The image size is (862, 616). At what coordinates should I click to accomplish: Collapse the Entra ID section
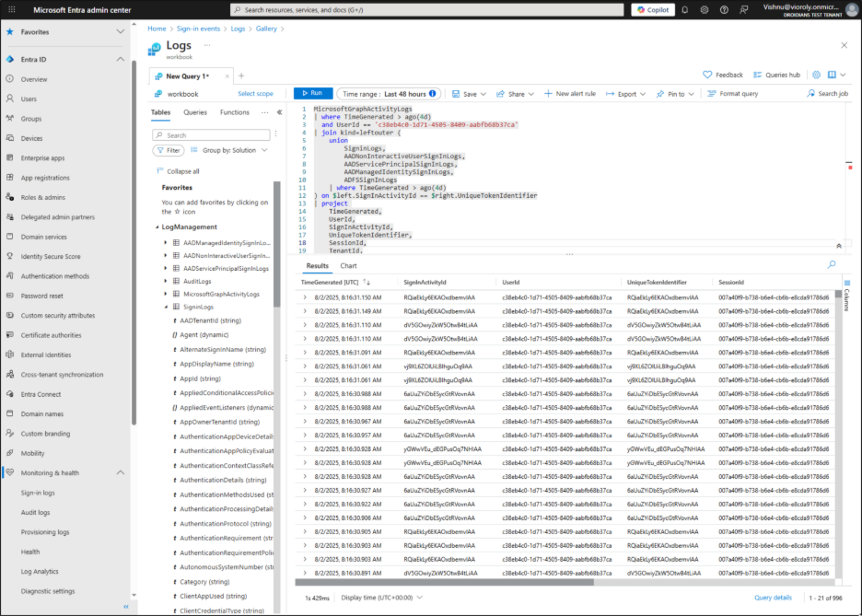(121, 59)
